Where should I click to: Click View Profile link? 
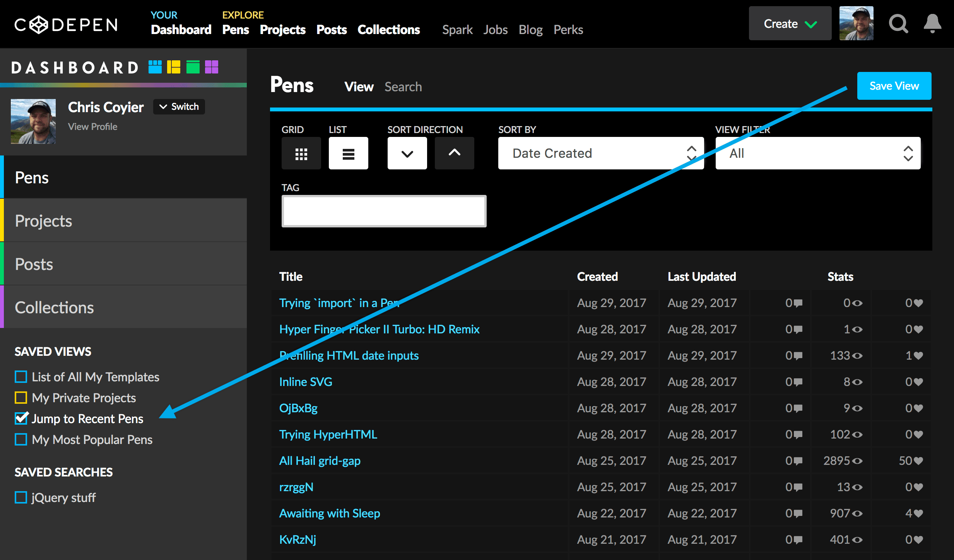coord(92,126)
